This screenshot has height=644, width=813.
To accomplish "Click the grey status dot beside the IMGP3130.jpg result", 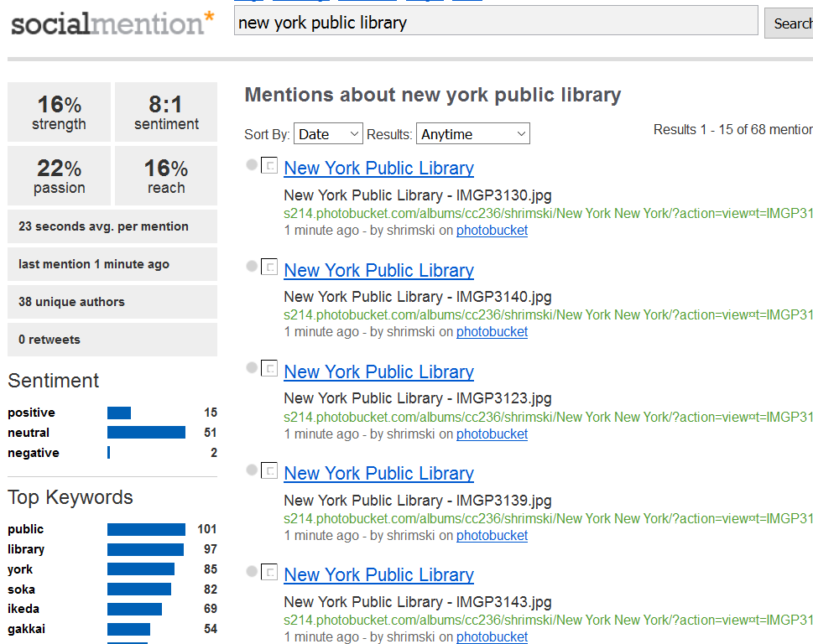I will click(252, 164).
